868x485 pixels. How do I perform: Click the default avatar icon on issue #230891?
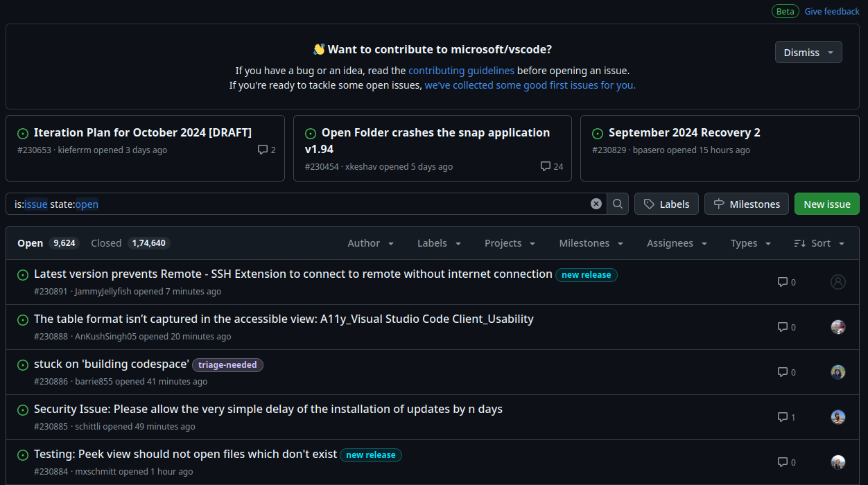click(837, 281)
